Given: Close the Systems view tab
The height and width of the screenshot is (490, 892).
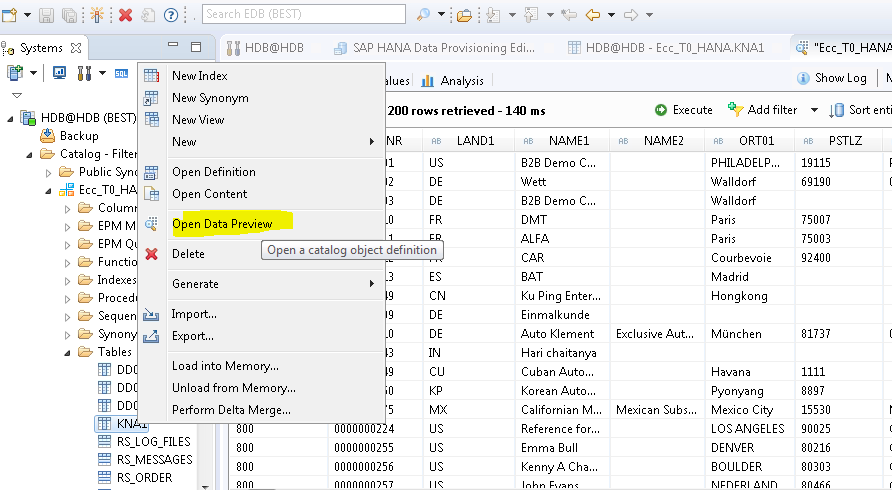Looking at the screenshot, I should coord(76,48).
